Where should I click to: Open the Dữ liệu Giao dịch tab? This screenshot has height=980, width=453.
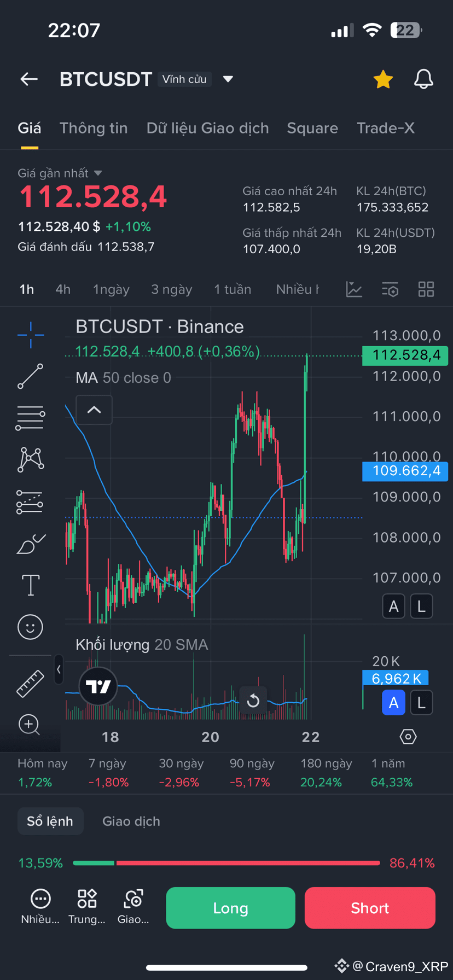pyautogui.click(x=208, y=128)
